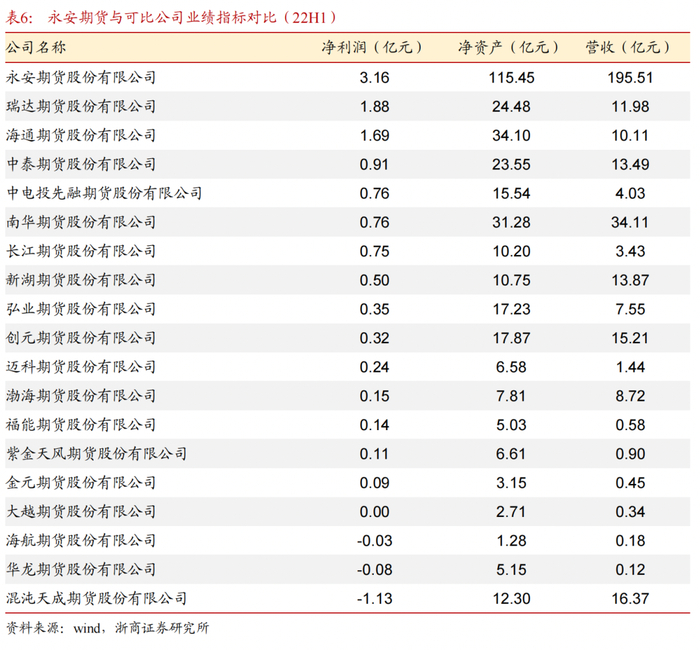The height and width of the screenshot is (650, 700).
Task: Click the row name 大越期货股份有限公司
Action: [x=81, y=512]
